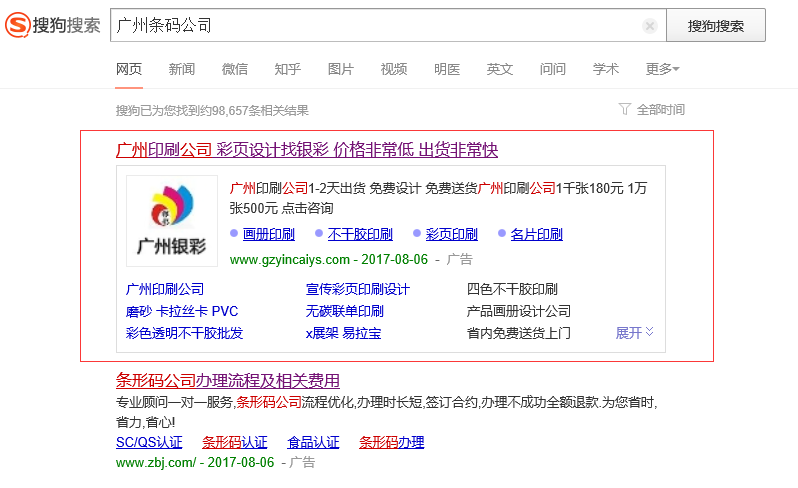
Task: Open the 知乎 search tab
Action: click(x=287, y=69)
